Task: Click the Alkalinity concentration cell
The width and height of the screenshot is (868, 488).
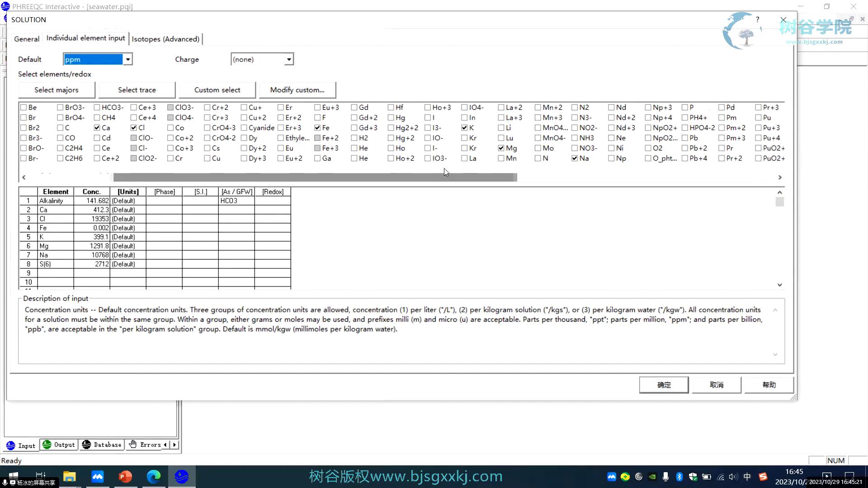Action: point(92,201)
